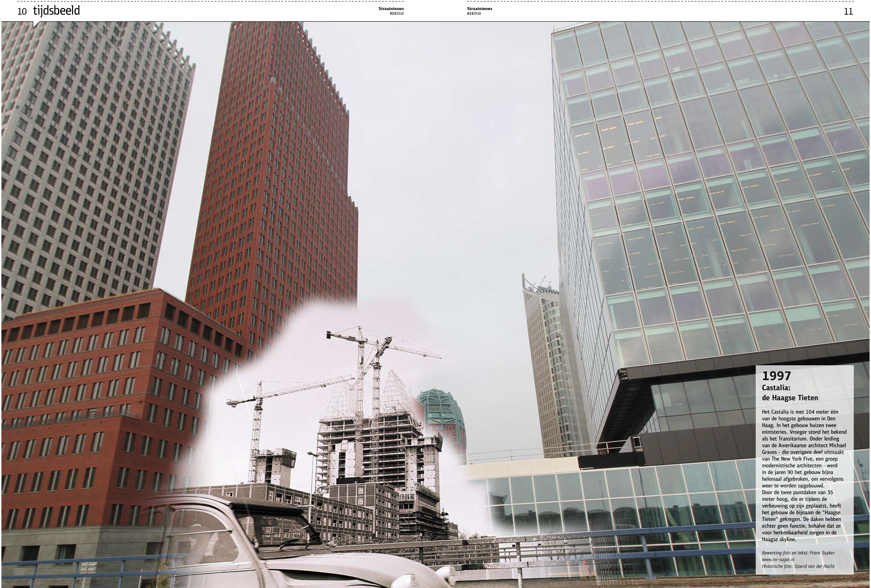Select the 'Castalia:' title line

tap(776, 388)
